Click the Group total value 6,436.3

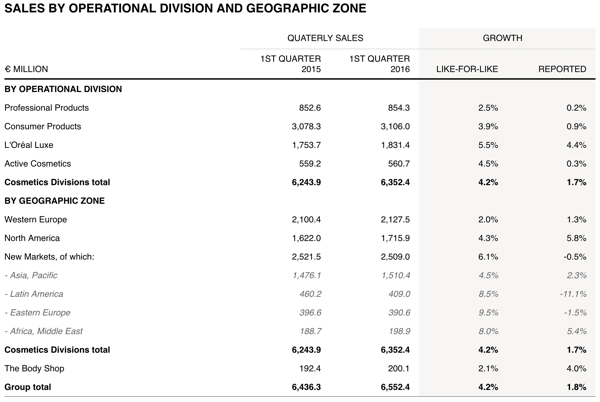pos(306,387)
